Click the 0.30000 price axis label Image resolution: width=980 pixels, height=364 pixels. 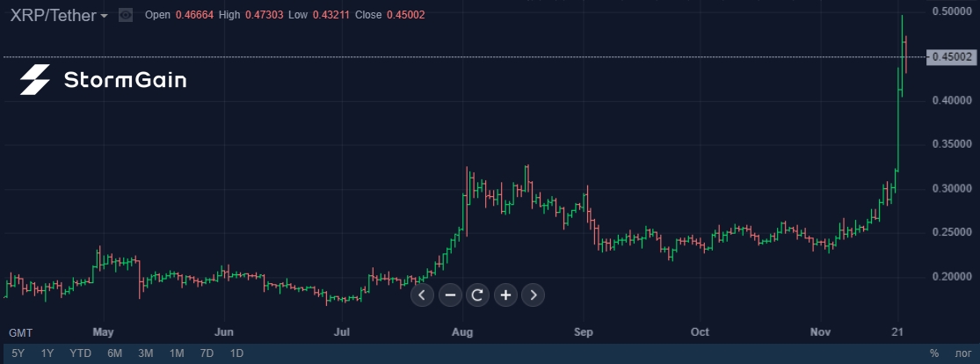[952, 188]
